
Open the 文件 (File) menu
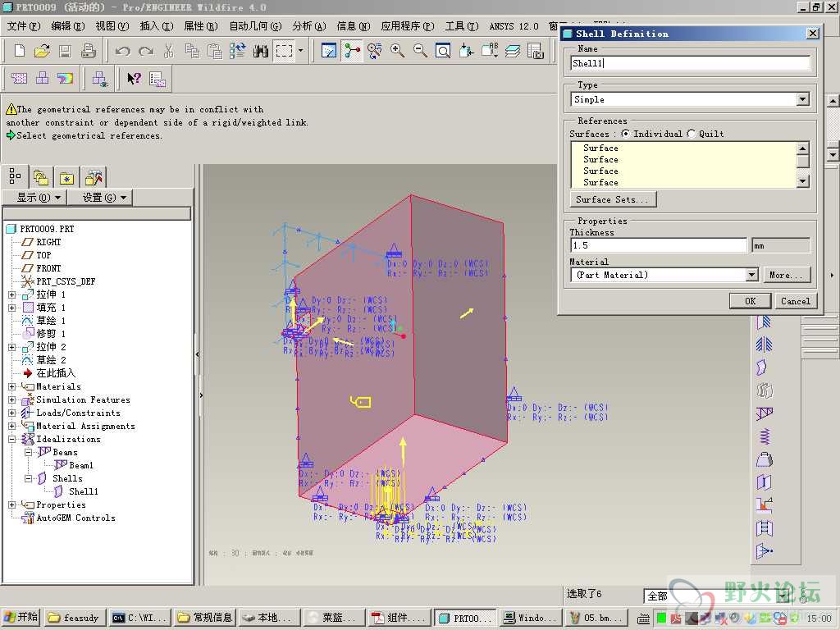24,25
